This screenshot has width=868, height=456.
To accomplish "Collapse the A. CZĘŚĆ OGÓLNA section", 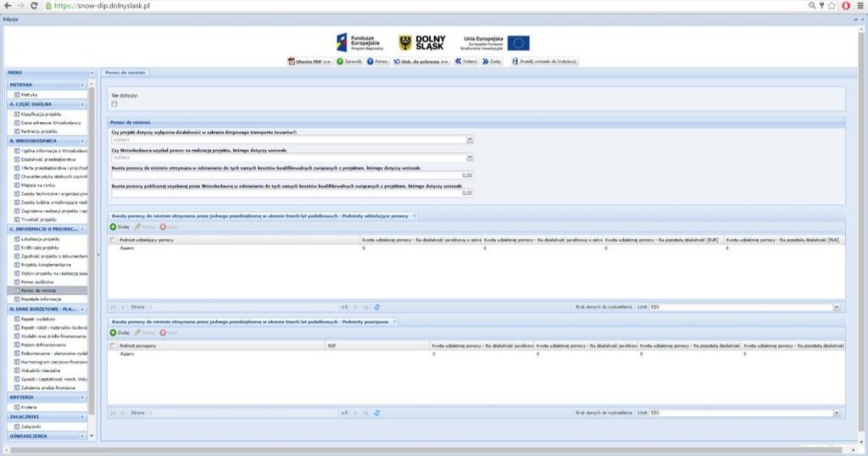I will 82,104.
